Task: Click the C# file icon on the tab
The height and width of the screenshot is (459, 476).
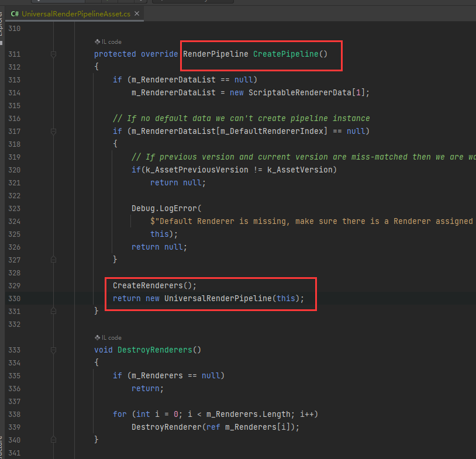Action: click(15, 14)
